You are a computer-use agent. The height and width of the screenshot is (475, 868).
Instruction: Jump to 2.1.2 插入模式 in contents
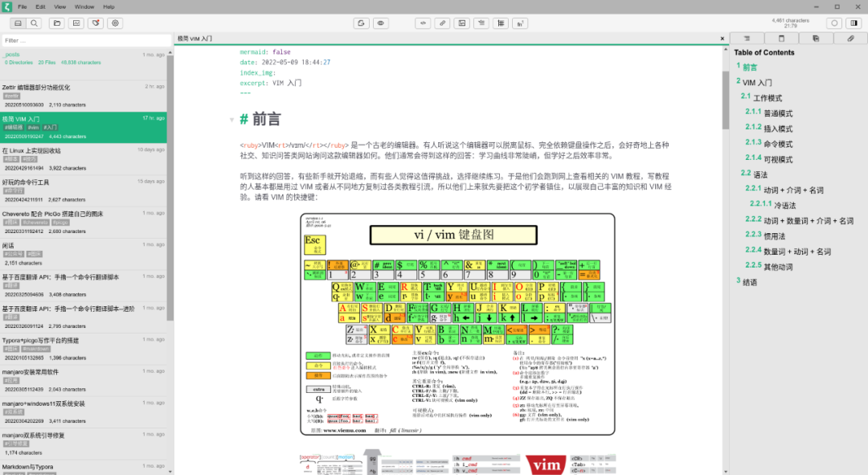(778, 129)
